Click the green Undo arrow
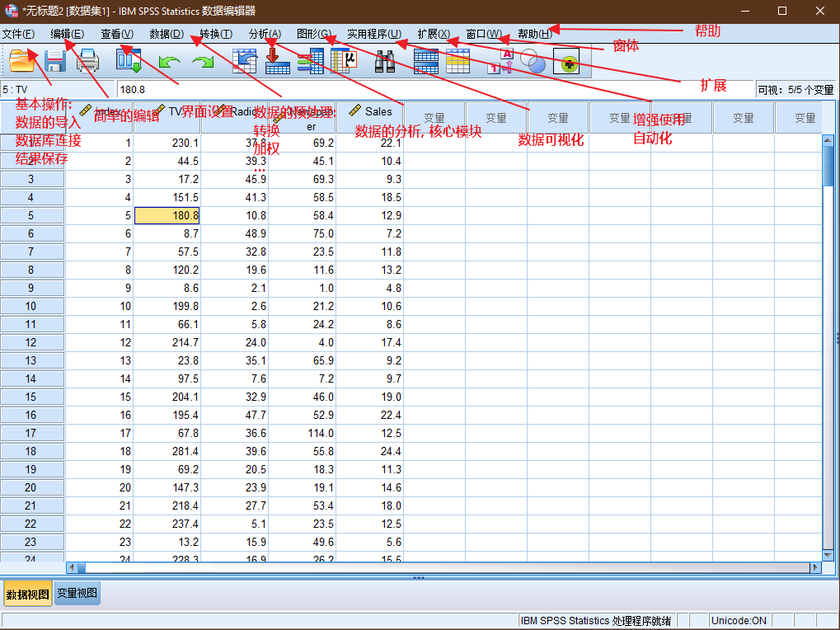The width and height of the screenshot is (840, 630). (x=170, y=62)
